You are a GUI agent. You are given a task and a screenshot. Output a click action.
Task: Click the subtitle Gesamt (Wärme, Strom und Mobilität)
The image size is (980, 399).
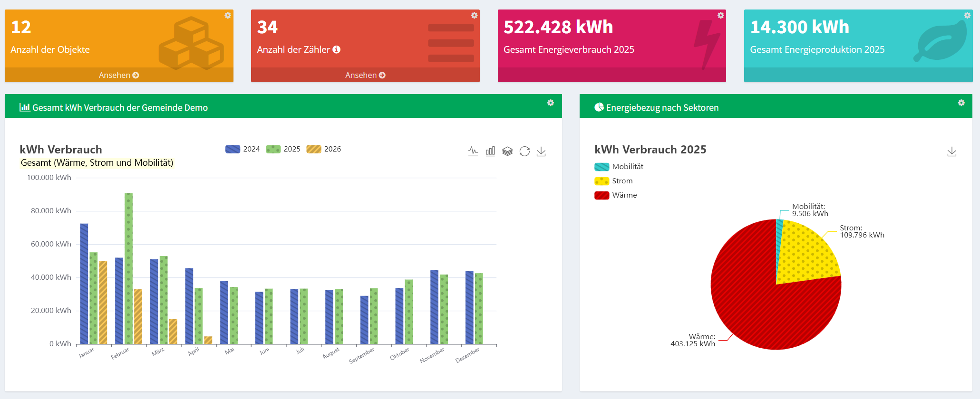[x=97, y=163]
